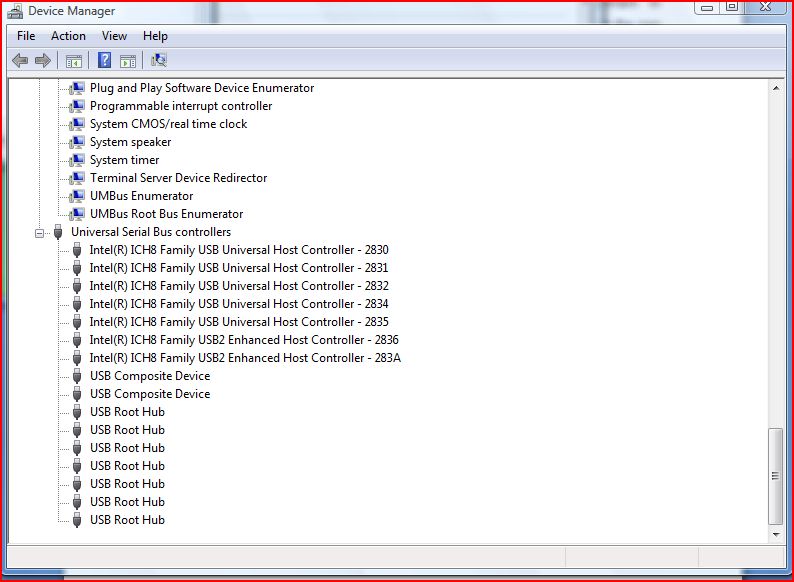Minimize the Device Manager window
Image resolution: width=794 pixels, height=582 pixels.
coord(707,7)
